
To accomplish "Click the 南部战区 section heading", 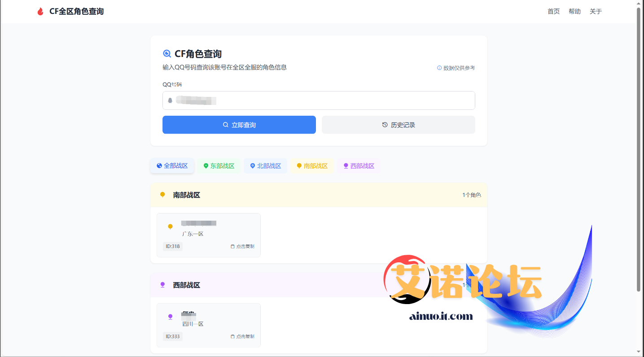I will (187, 195).
